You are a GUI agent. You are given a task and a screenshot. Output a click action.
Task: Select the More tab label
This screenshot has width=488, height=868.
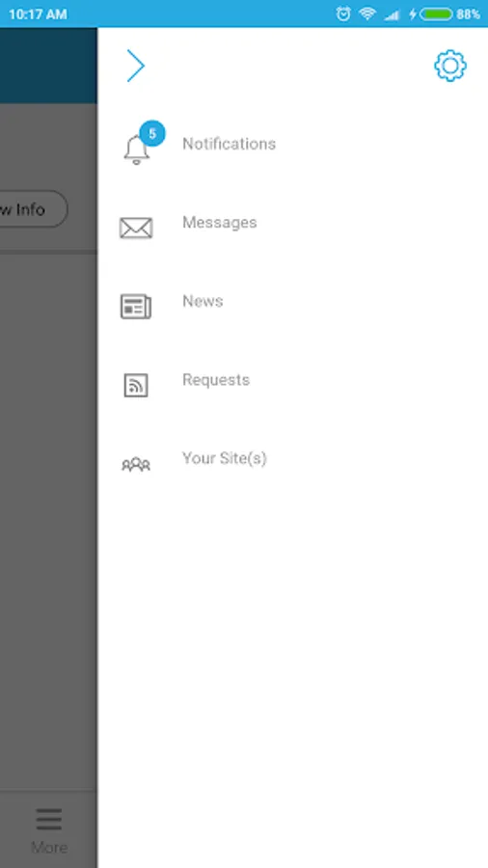(x=49, y=848)
